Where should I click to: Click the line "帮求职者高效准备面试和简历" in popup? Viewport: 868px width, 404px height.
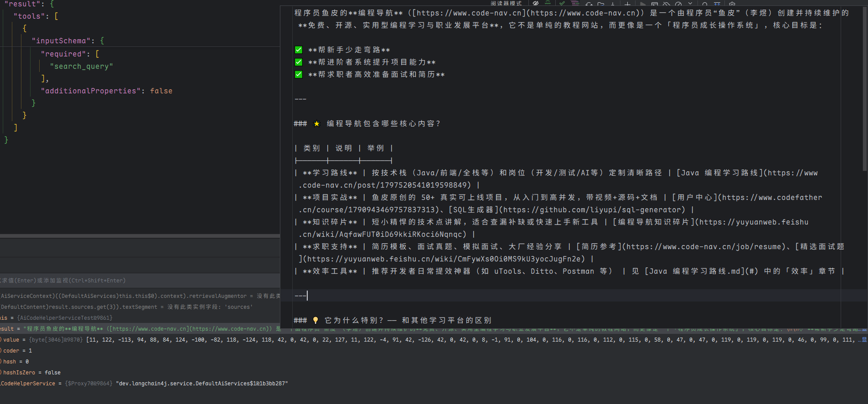point(377,74)
